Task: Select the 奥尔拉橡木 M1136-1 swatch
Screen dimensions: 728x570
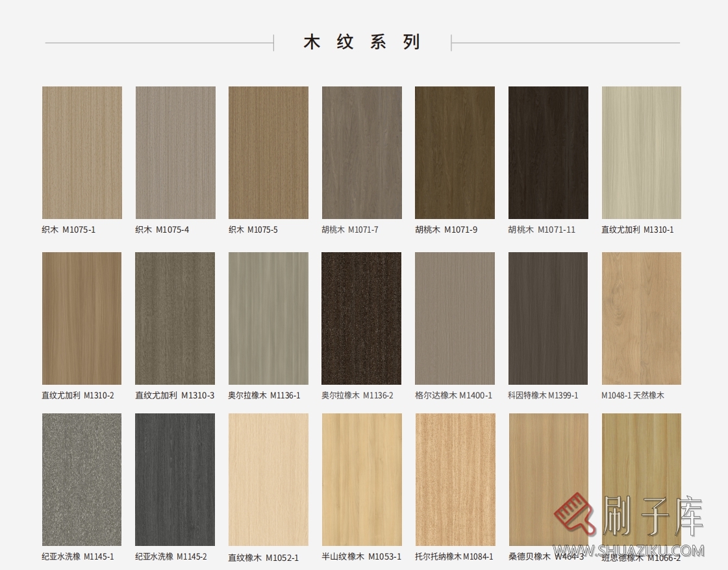Action: tap(268, 318)
